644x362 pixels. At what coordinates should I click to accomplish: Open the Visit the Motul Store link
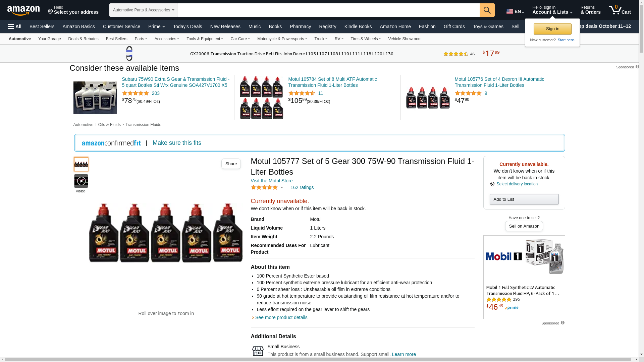(x=272, y=181)
